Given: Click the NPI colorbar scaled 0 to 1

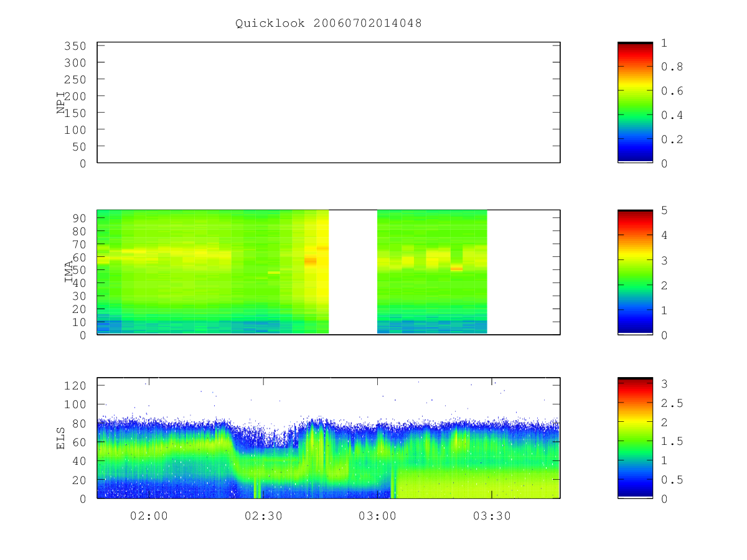Looking at the screenshot, I should (x=635, y=103).
